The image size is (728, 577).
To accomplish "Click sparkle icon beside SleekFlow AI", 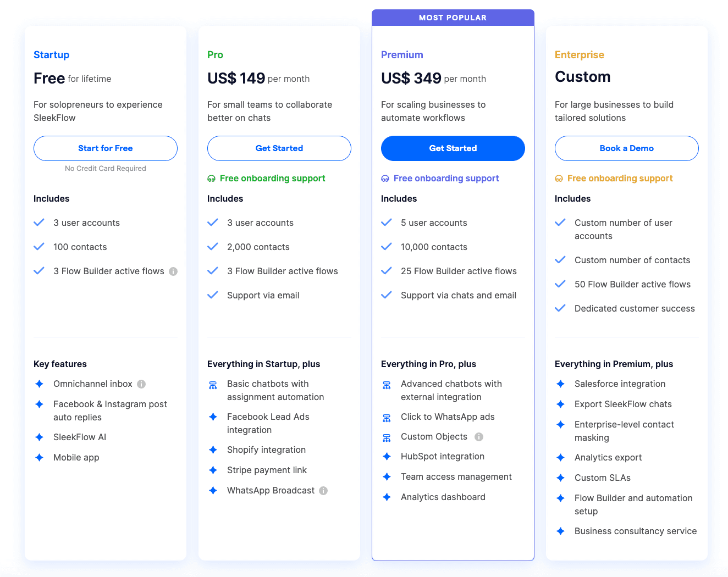I will [39, 437].
